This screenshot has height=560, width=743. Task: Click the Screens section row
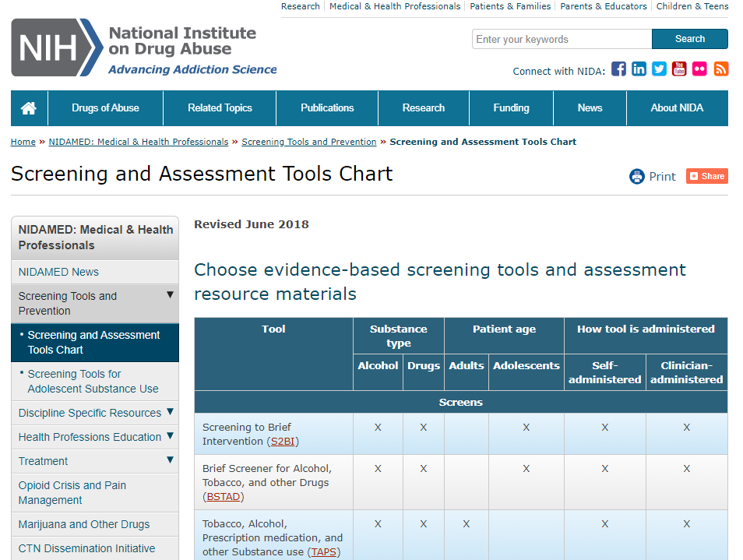tap(460, 402)
